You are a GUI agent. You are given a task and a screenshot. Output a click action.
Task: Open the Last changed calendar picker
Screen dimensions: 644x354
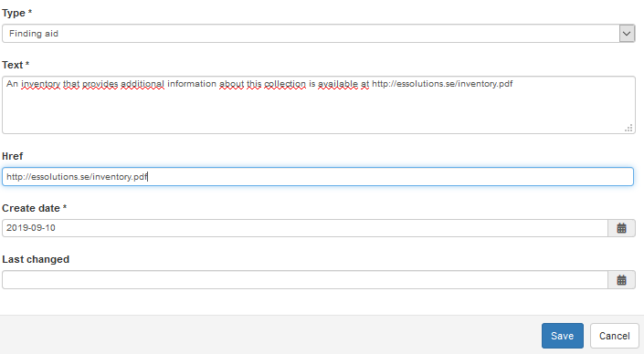pyautogui.click(x=621, y=280)
